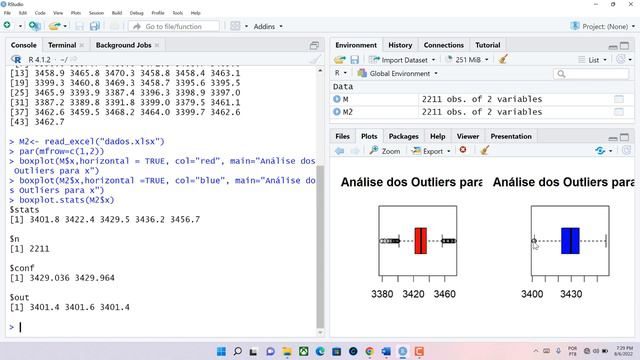Click the Print document icon
The height and width of the screenshot is (360, 640).
pyautogui.click(x=115, y=26)
